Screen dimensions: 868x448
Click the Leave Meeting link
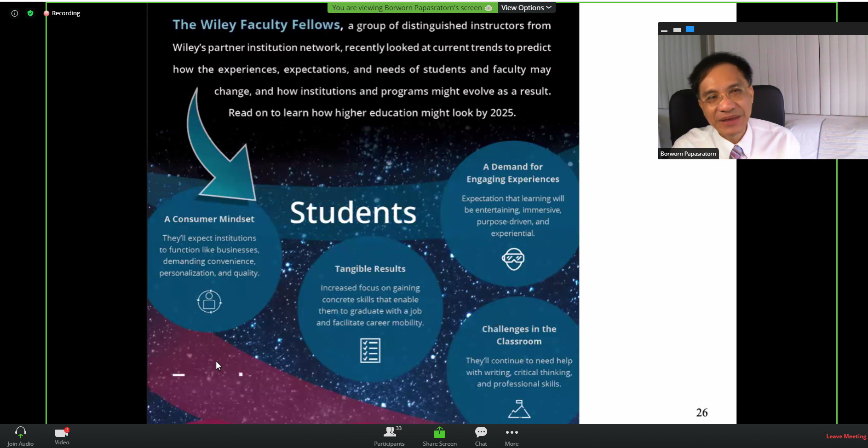click(846, 436)
